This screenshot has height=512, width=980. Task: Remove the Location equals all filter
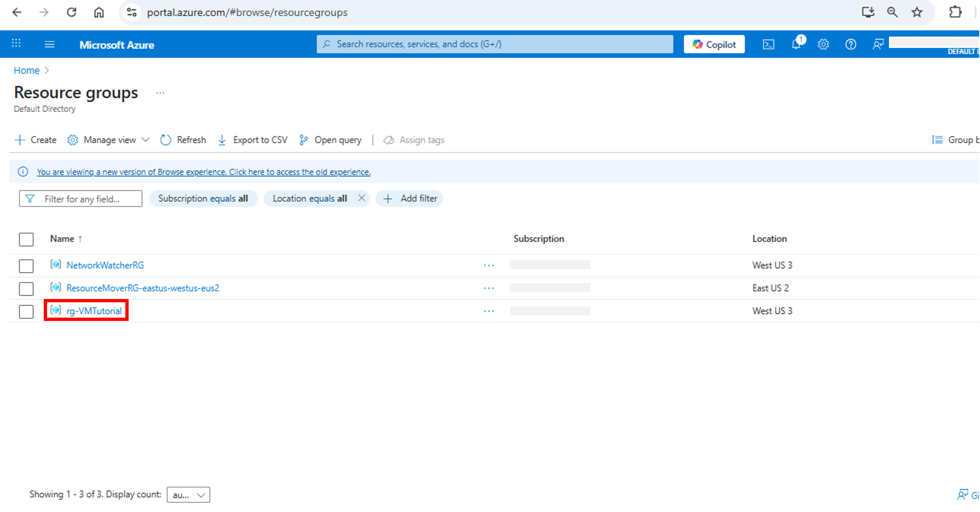click(362, 198)
